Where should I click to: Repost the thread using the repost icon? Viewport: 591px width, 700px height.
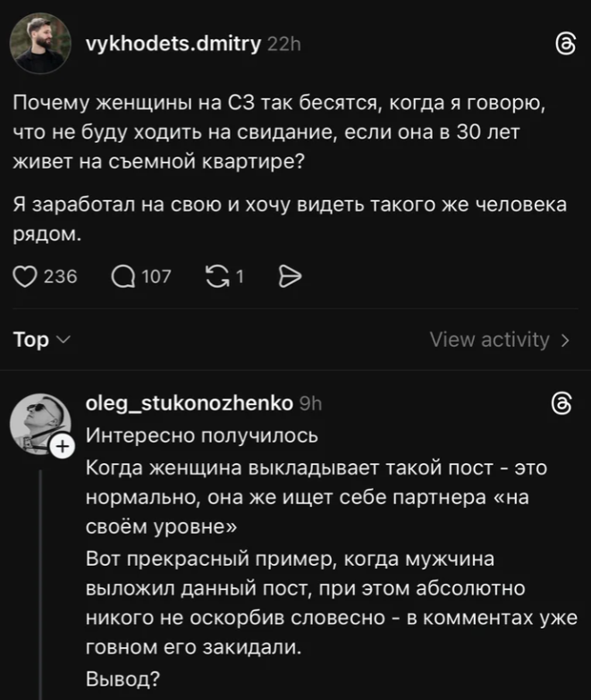coord(215,276)
